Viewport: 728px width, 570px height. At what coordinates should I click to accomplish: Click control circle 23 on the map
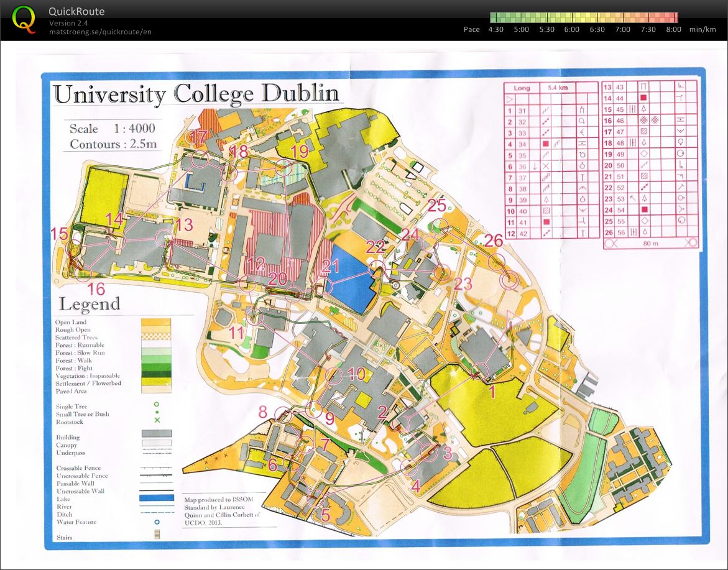443,273
